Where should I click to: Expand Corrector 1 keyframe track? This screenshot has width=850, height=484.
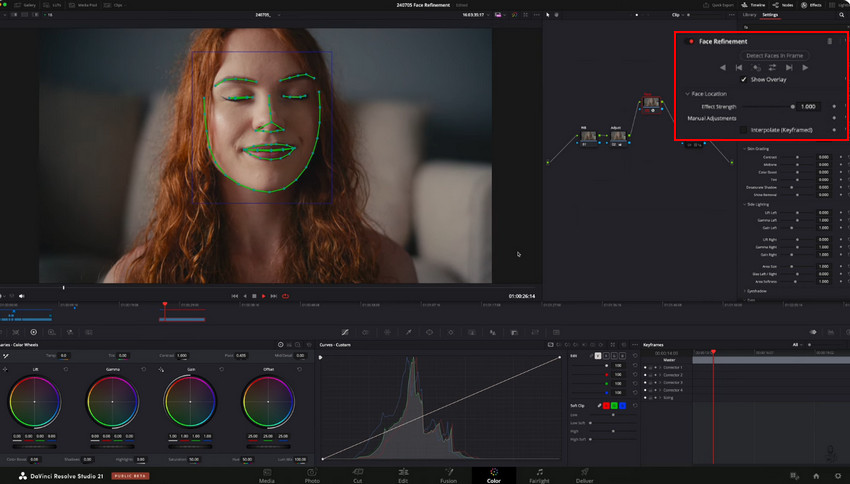tap(660, 367)
